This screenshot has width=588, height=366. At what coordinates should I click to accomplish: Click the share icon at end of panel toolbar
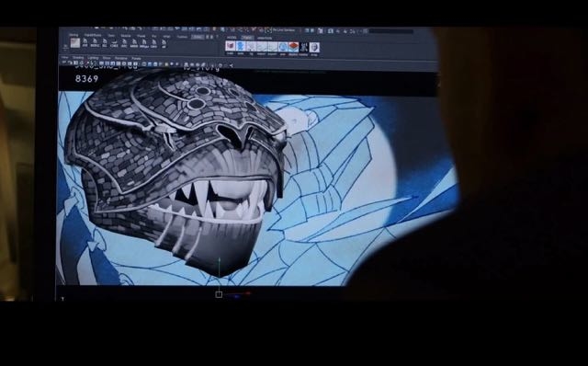point(231,65)
